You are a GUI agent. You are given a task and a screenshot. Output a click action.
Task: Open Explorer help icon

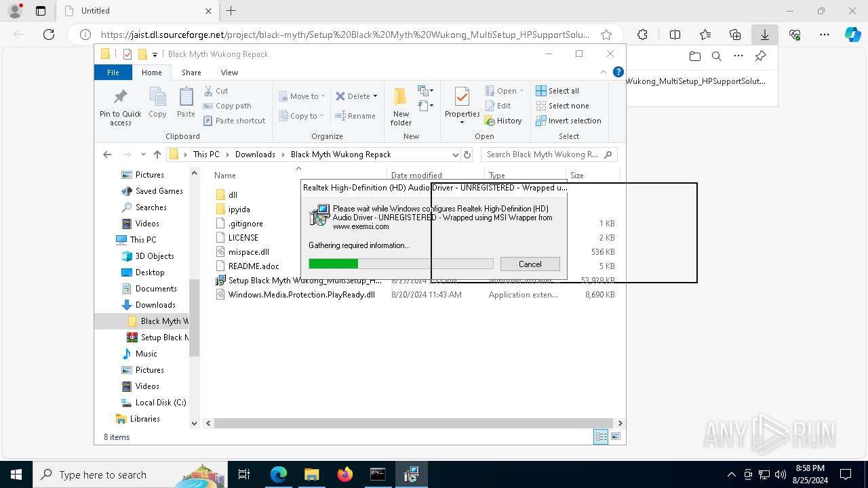click(x=618, y=72)
